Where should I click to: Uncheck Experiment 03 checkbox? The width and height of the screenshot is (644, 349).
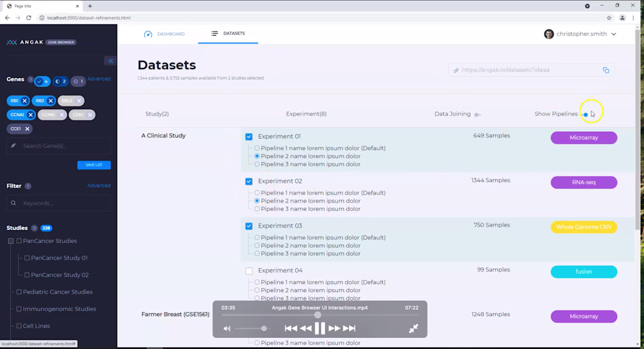point(249,226)
